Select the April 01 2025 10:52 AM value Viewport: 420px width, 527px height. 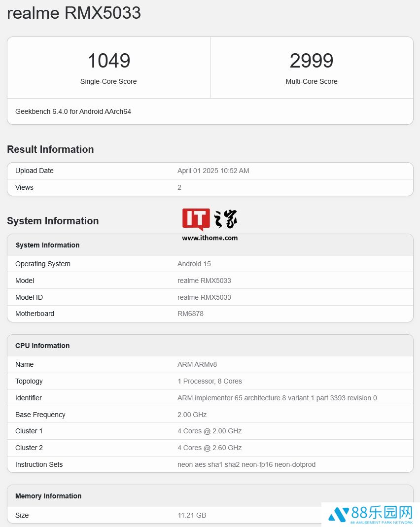tap(213, 171)
